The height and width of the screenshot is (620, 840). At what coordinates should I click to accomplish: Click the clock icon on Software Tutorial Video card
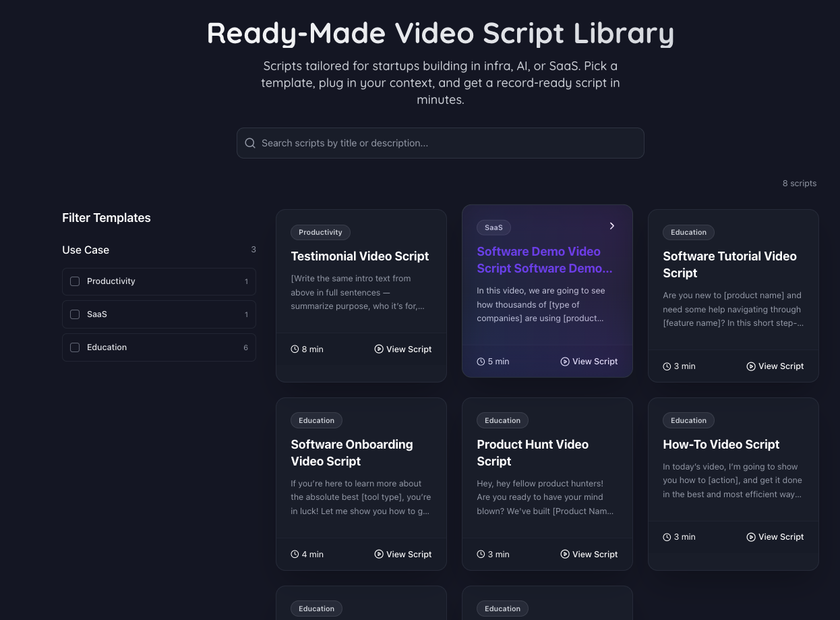pyautogui.click(x=667, y=366)
